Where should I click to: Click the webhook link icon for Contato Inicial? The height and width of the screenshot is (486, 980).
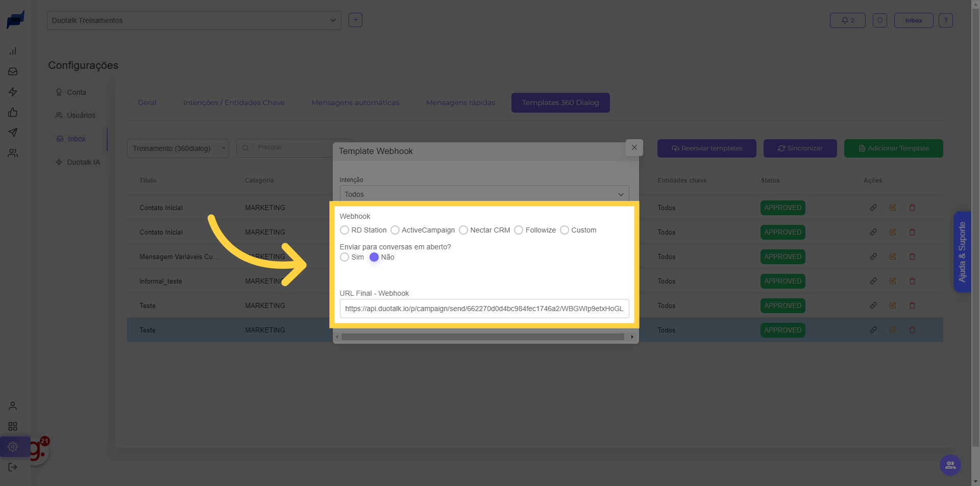pyautogui.click(x=873, y=208)
